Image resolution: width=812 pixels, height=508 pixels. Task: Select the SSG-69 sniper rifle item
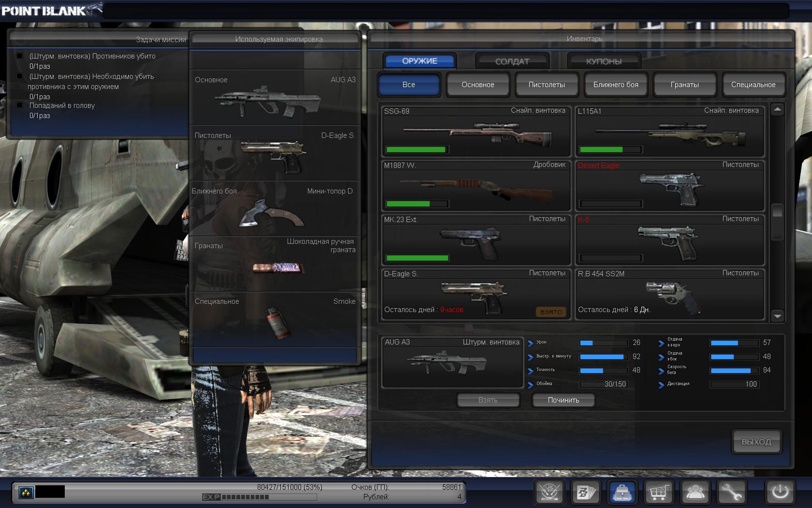477,132
